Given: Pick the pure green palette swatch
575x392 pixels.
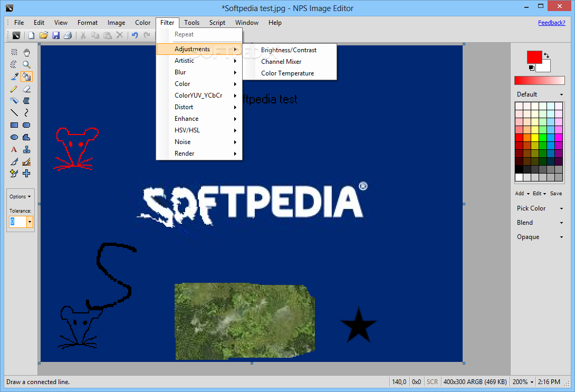Looking at the screenshot, I should [x=543, y=138].
